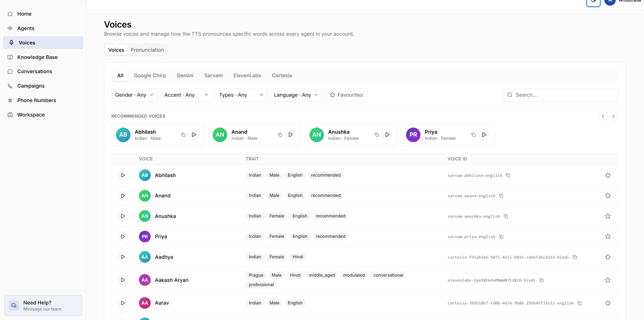
Task: Copy the Abhilash recommended card voice ID
Action: (183, 135)
